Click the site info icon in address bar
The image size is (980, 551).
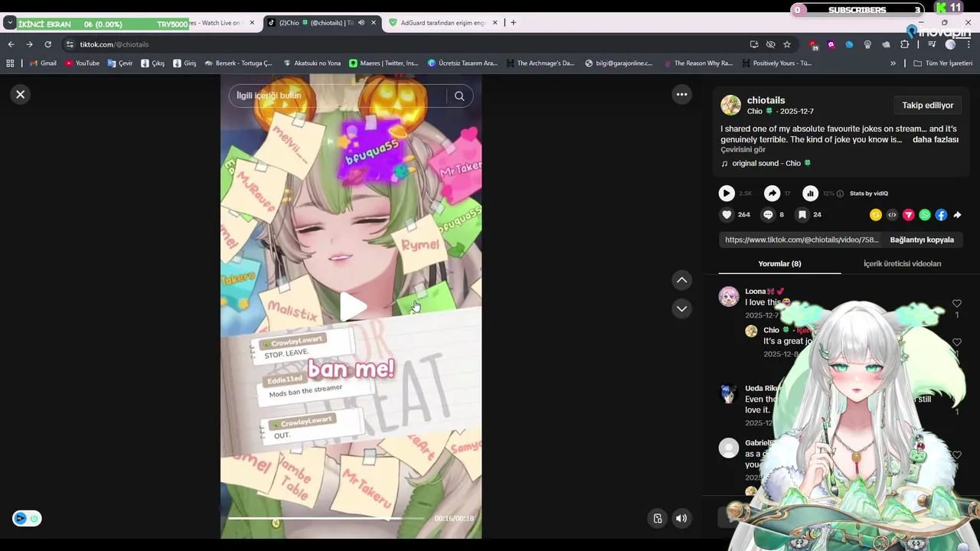pyautogui.click(x=70, y=44)
